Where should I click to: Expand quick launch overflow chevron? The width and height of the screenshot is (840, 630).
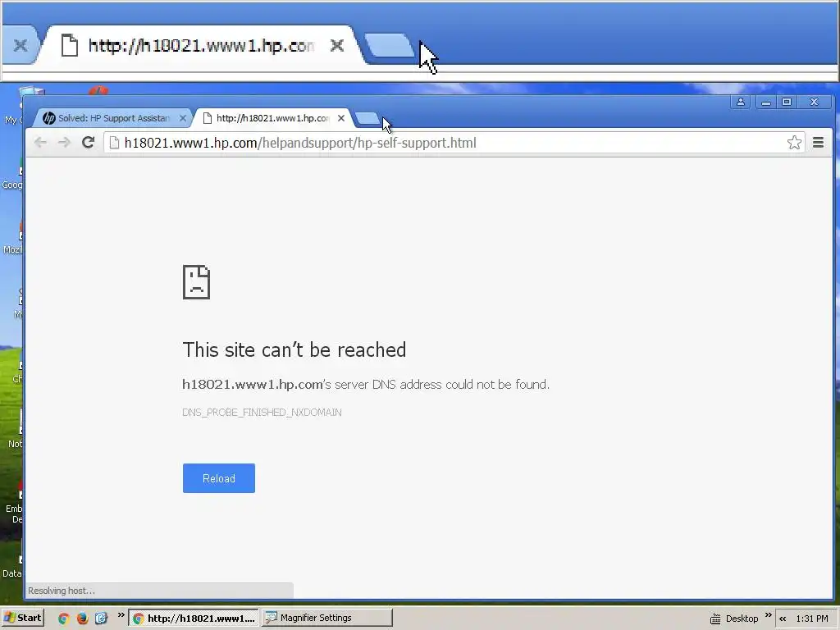coord(121,615)
